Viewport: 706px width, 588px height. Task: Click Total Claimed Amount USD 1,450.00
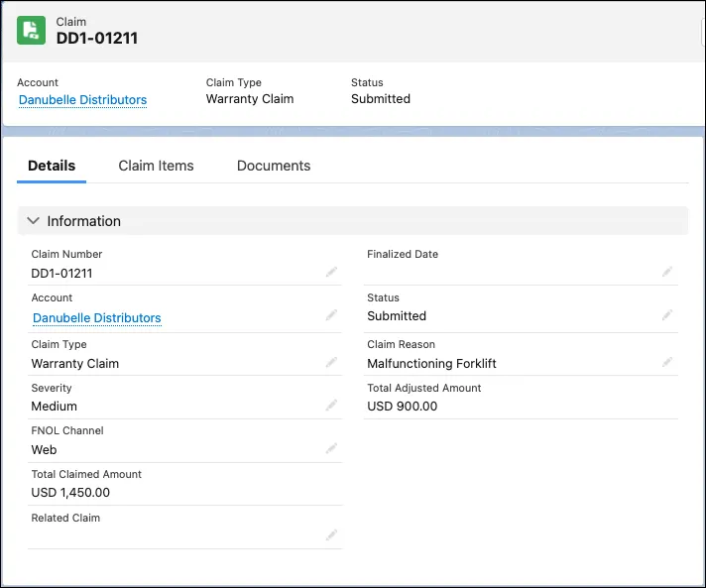pyautogui.click(x=70, y=493)
